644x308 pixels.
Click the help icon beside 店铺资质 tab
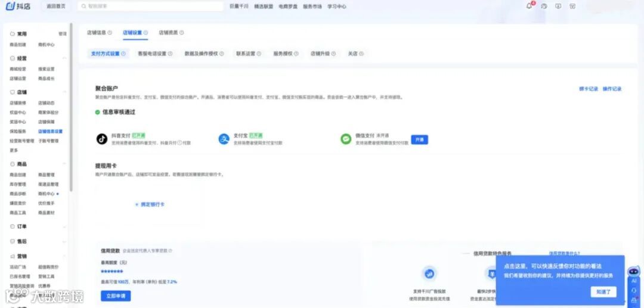pos(181,32)
